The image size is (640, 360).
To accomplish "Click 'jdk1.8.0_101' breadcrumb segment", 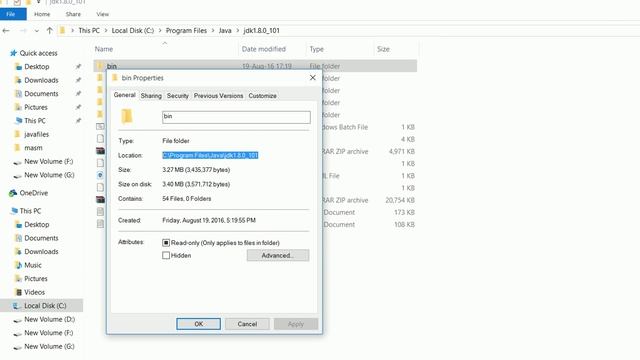I will click(261, 31).
